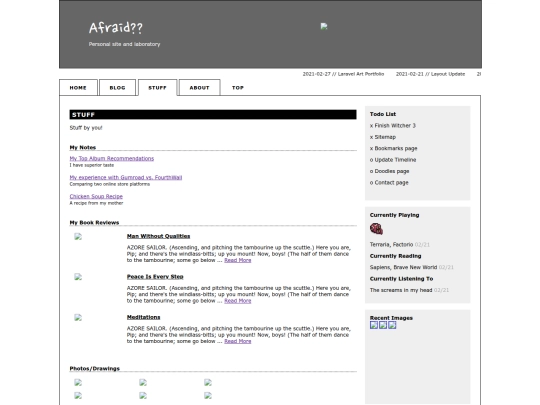Click Read More under Meditations
The width and height of the screenshot is (540, 405).
pos(238,341)
